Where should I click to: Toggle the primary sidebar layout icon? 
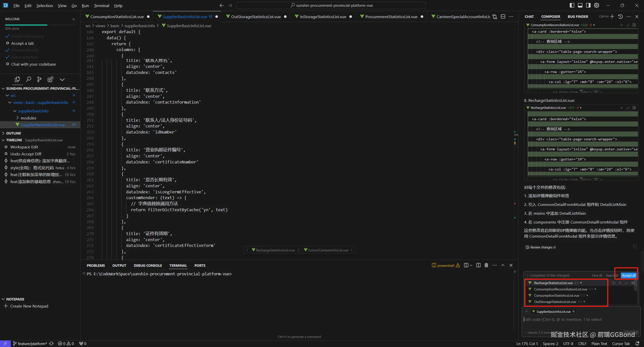[x=572, y=5]
